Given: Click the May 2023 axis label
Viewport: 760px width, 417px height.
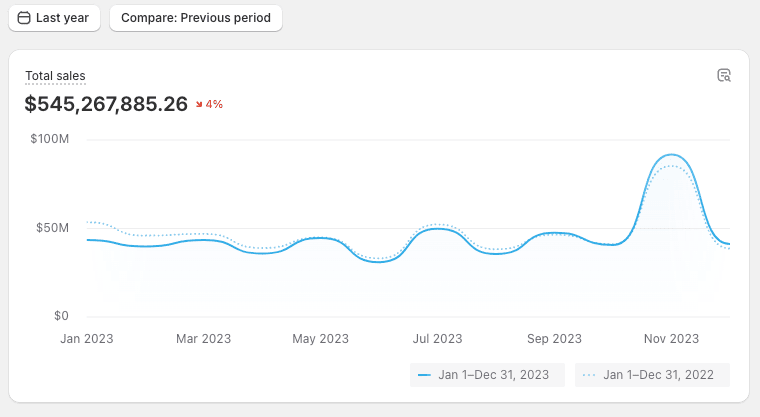Looking at the screenshot, I should 320,339.
